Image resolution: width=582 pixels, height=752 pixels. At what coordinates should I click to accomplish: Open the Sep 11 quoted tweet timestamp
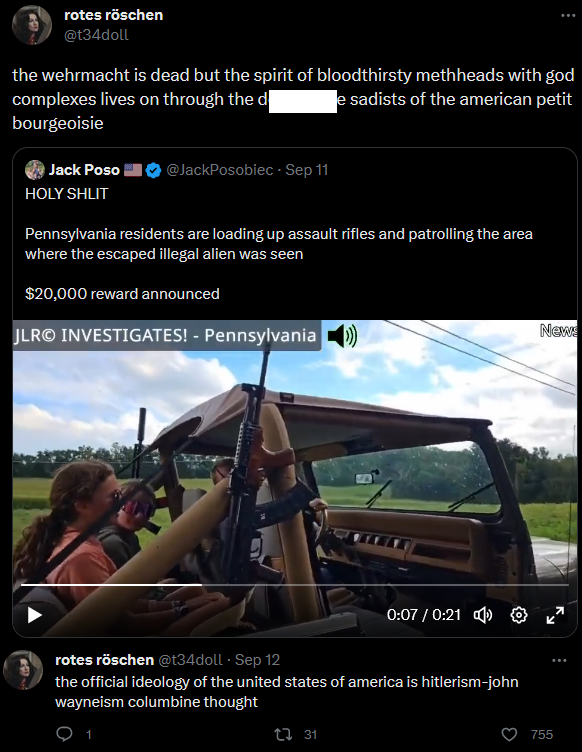[307, 170]
